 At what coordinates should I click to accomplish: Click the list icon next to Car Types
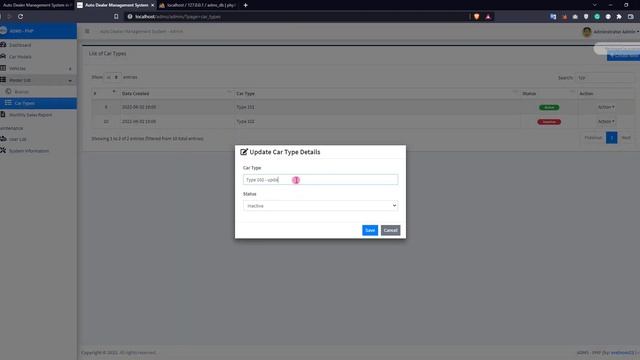(x=8, y=103)
